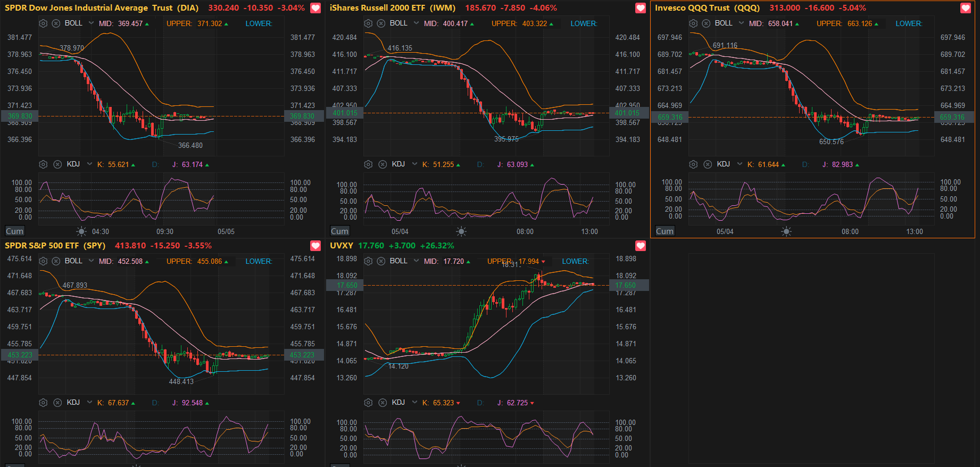The width and height of the screenshot is (980, 467).
Task: Open BOLL settings gear in DIA chart
Action: [43, 23]
